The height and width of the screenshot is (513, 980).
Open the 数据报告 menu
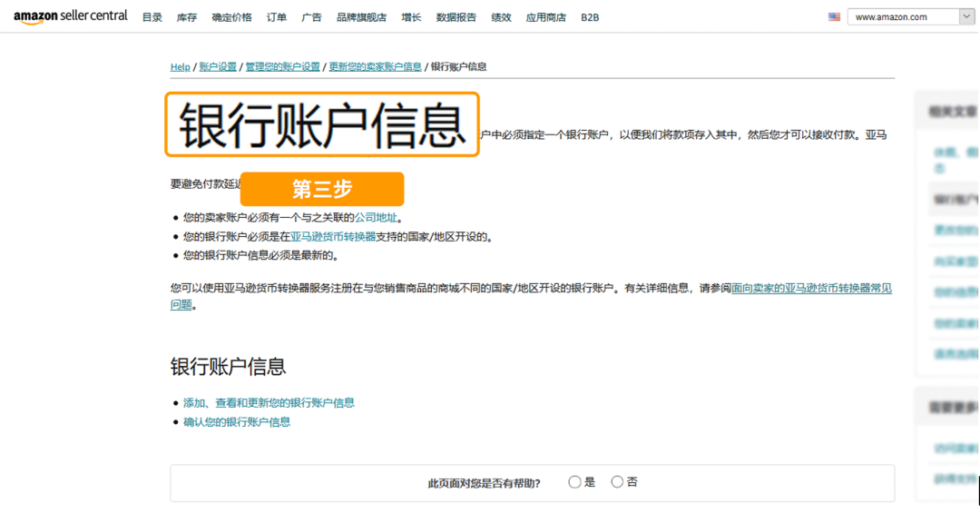point(456,17)
